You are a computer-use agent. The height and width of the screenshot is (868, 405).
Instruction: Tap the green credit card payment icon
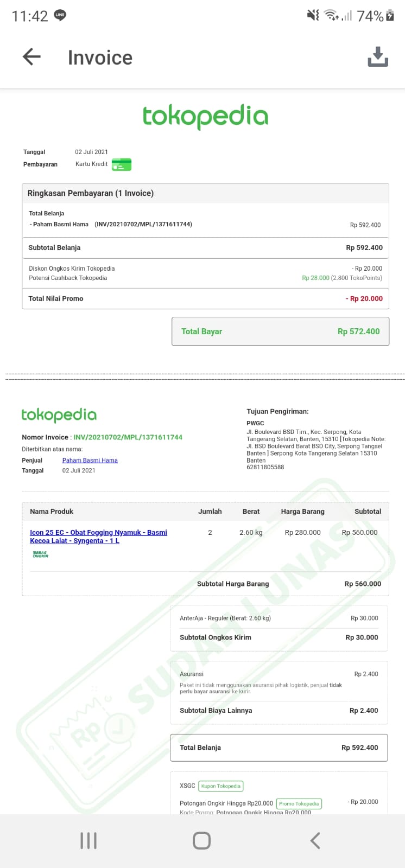click(122, 164)
